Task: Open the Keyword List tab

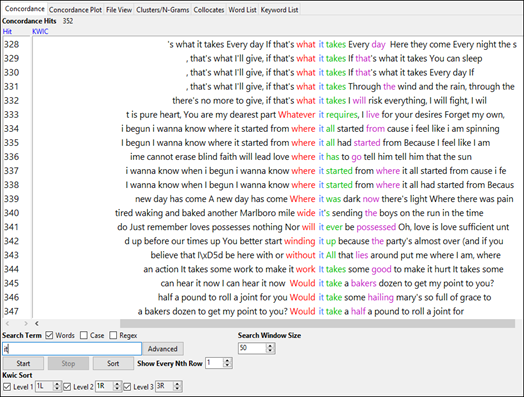Action: point(279,10)
